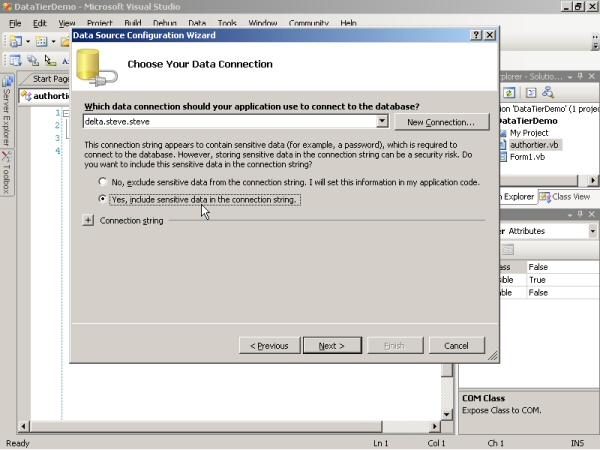This screenshot has width=600, height=450.
Task: Open the Toolbox side tab
Action: [7, 173]
